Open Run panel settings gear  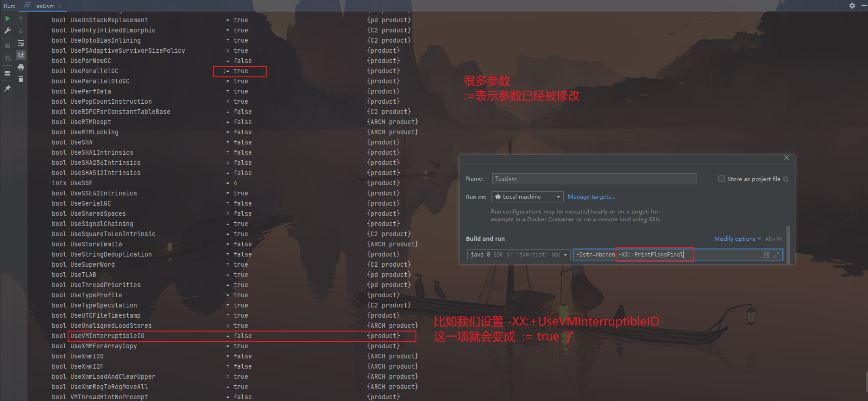pos(852,6)
